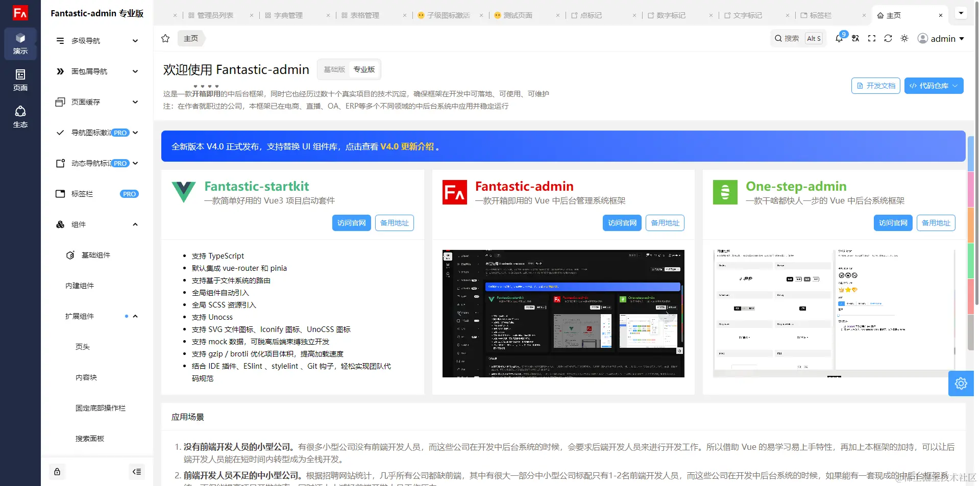The height and width of the screenshot is (486, 980).
Task: Open the 搜索面板 menu item
Action: coord(97,439)
